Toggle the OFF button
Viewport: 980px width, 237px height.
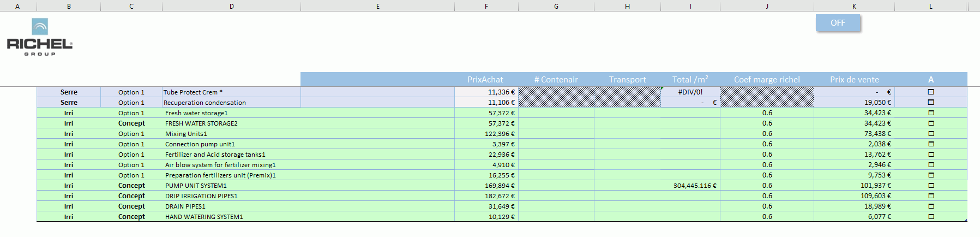838,23
